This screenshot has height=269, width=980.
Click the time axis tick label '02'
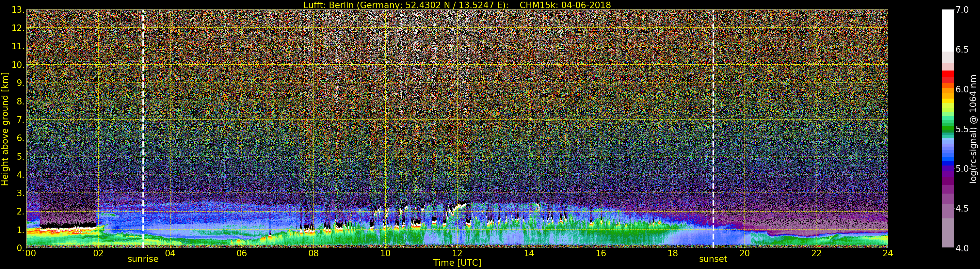(x=98, y=253)
